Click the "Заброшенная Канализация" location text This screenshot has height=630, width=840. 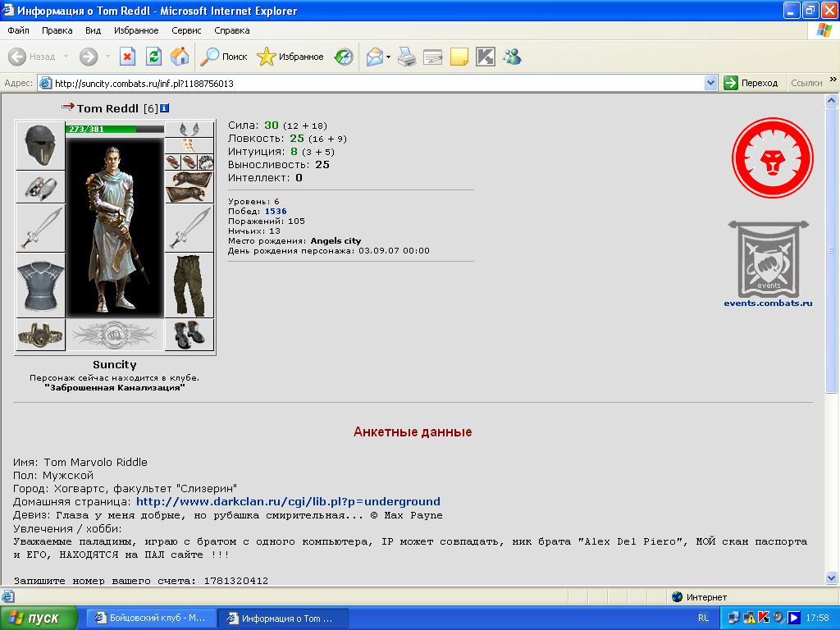[115, 388]
